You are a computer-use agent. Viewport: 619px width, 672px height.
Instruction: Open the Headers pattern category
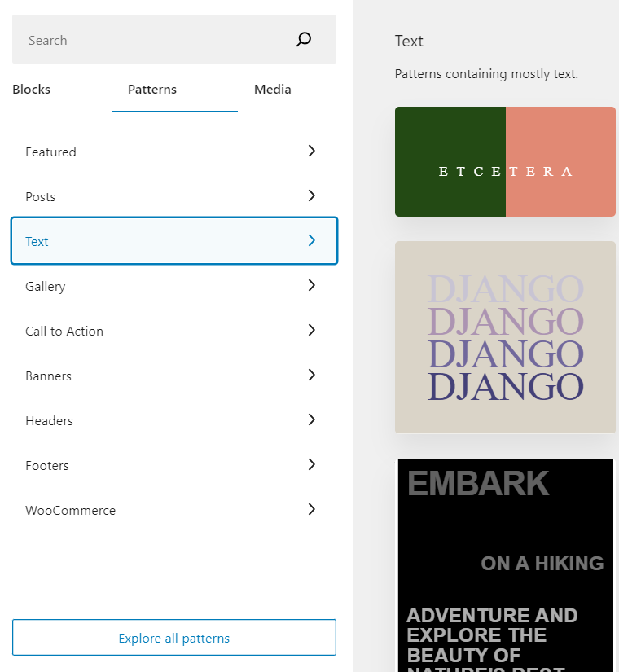pyautogui.click(x=174, y=420)
